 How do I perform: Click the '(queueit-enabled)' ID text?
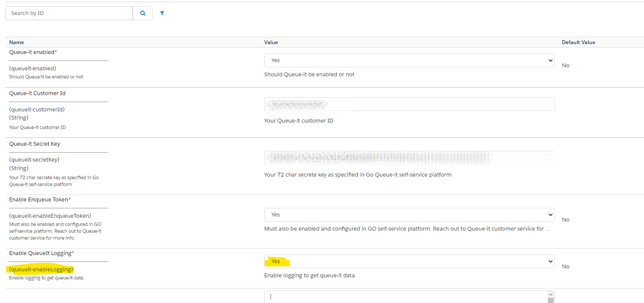tap(33, 68)
